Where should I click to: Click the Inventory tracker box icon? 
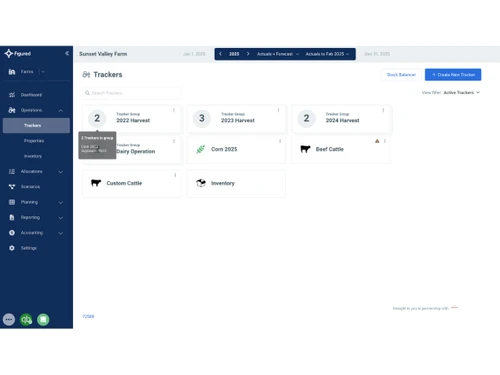click(x=201, y=183)
